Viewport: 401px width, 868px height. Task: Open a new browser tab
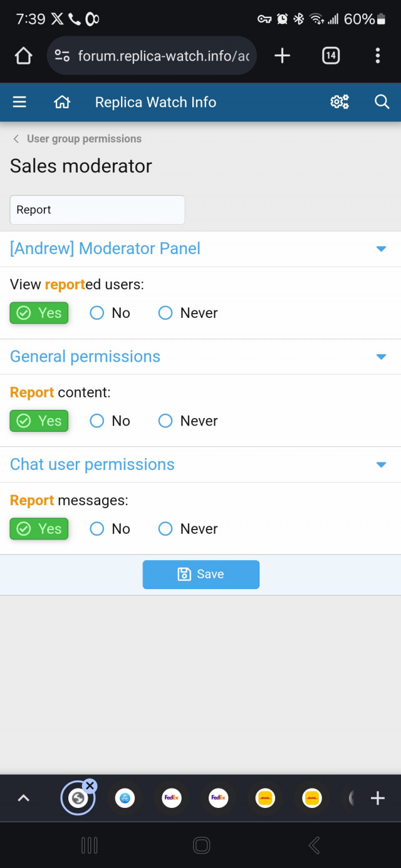(x=283, y=56)
